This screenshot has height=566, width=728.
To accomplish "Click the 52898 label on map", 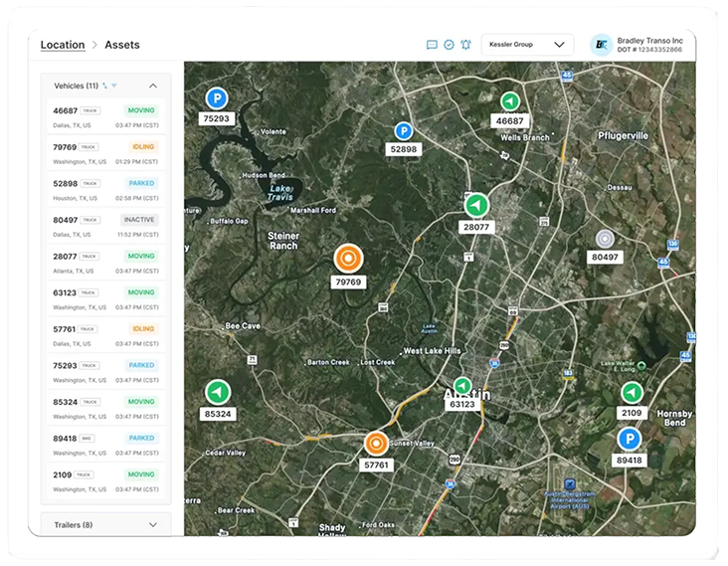I will pyautogui.click(x=404, y=149).
